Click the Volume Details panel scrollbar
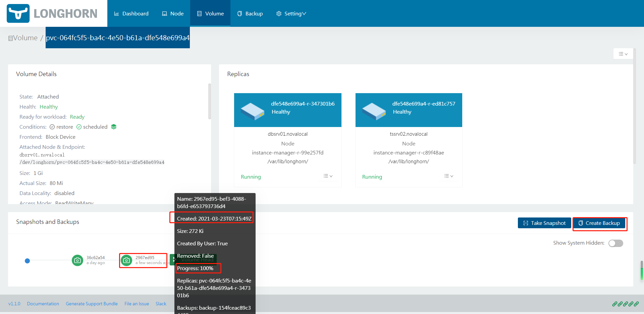 pos(210,101)
